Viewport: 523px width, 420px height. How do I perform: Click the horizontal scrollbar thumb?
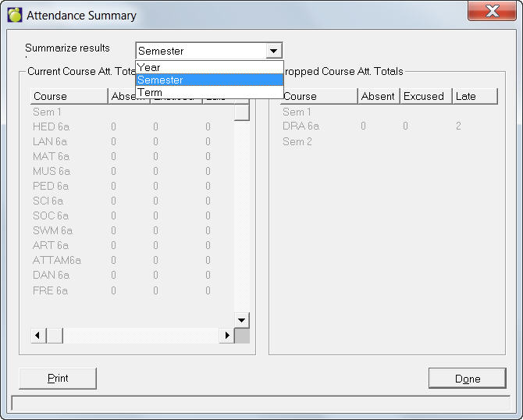pyautogui.click(x=55, y=336)
